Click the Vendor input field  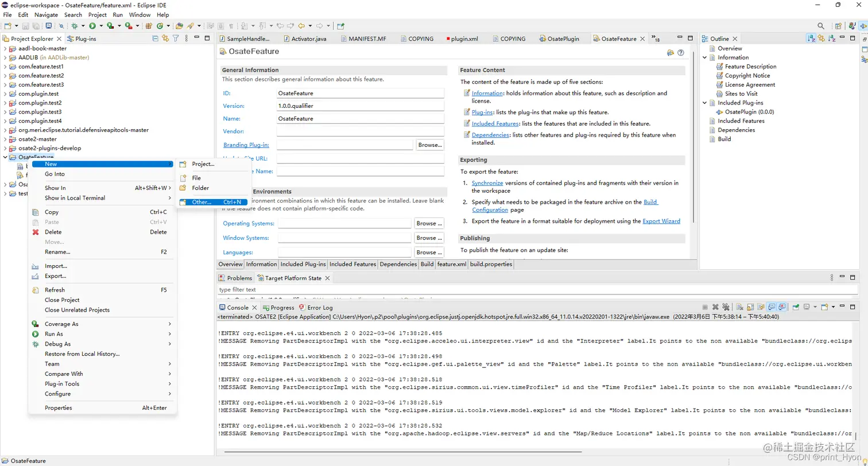pyautogui.click(x=360, y=131)
